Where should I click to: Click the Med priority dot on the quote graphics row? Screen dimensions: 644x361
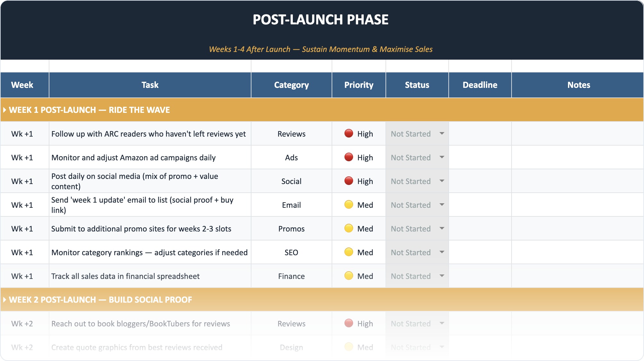click(350, 347)
